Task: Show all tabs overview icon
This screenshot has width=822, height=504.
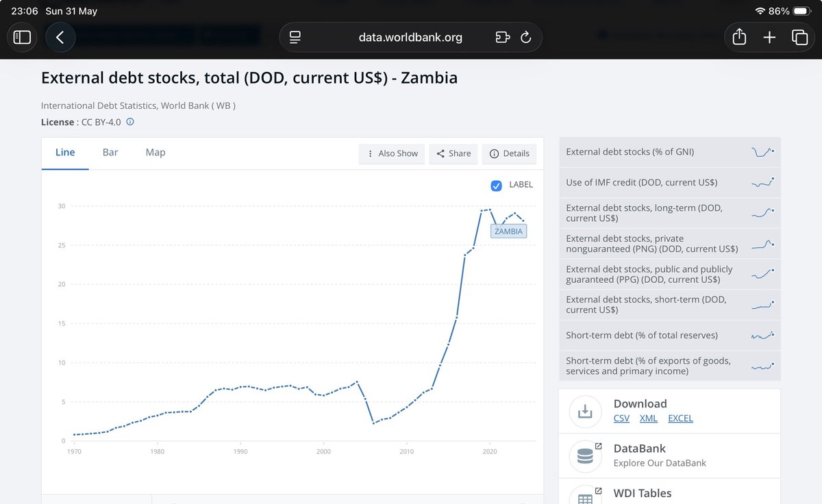Action: click(x=799, y=38)
